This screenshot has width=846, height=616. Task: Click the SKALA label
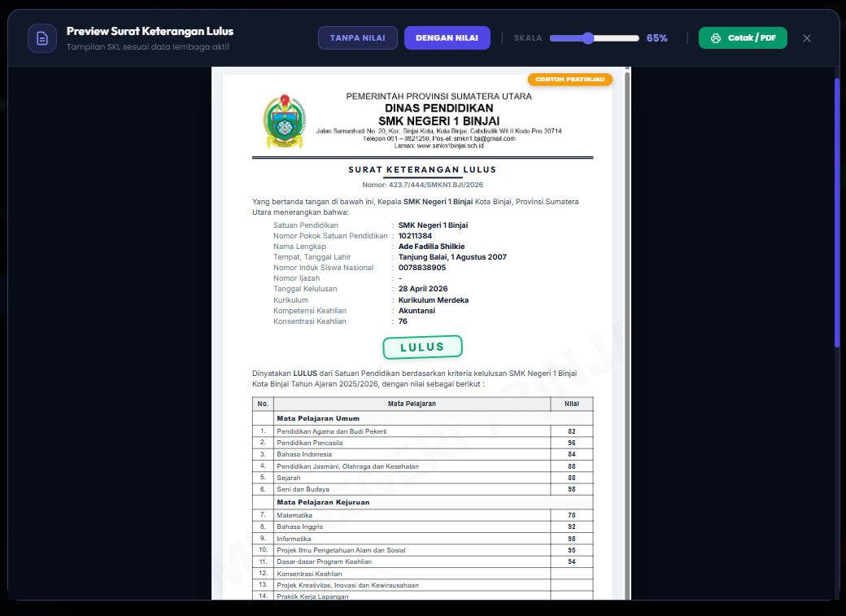[528, 38]
